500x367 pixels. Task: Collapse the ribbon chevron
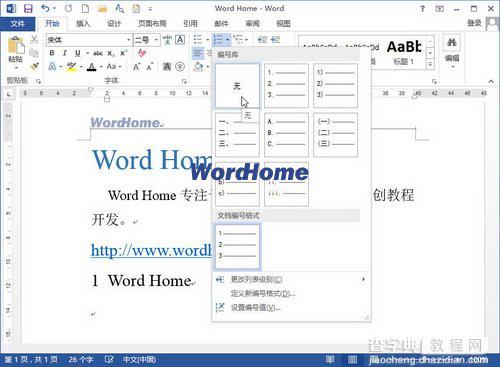coord(491,81)
